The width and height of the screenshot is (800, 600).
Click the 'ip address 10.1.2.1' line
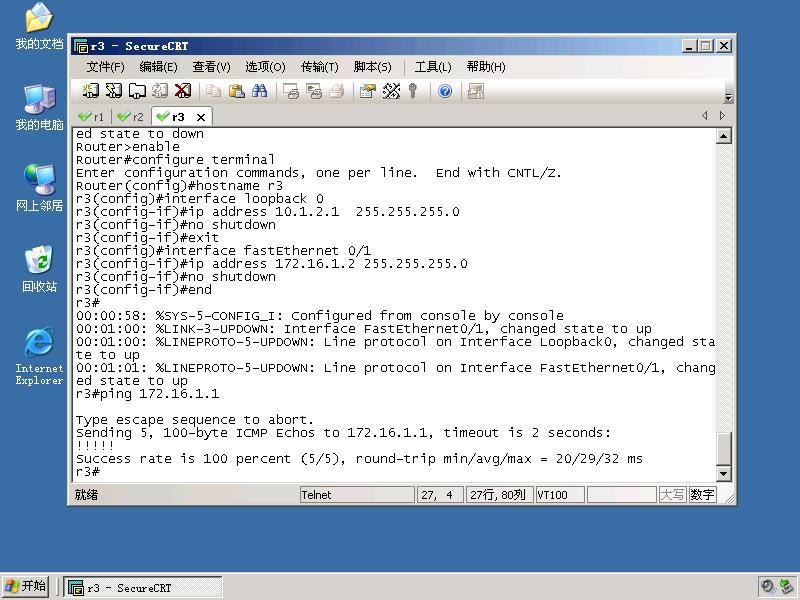(267, 212)
